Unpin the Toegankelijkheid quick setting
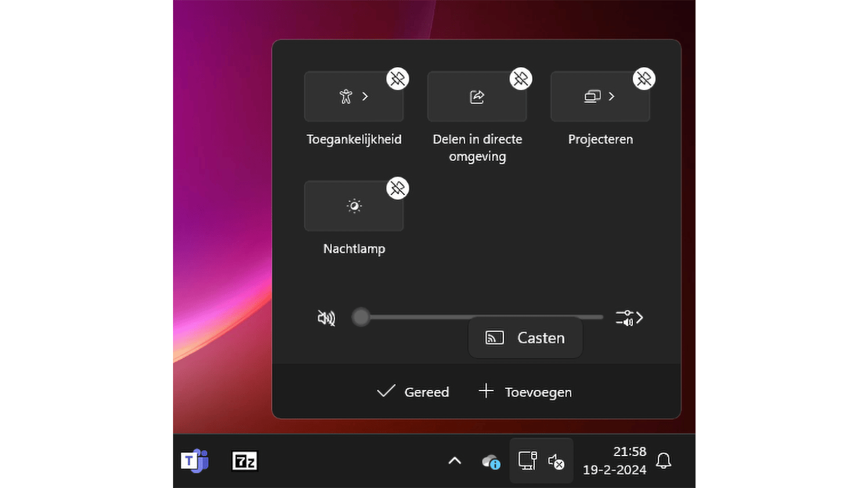The width and height of the screenshot is (868, 488). tap(398, 79)
